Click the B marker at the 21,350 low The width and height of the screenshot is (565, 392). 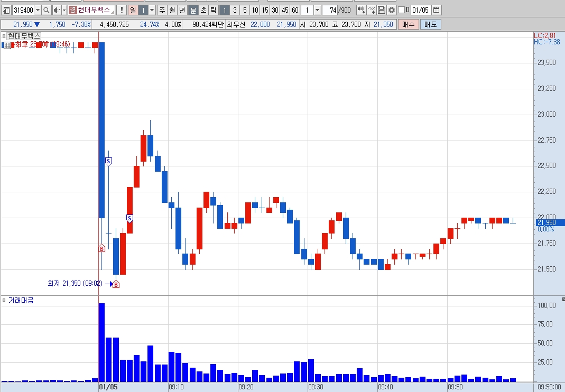[x=116, y=285]
